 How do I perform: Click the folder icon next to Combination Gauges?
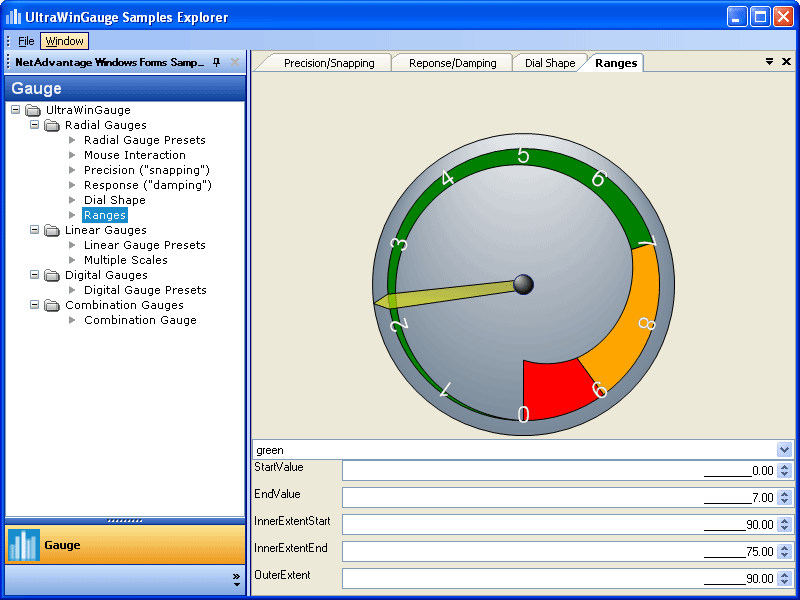click(52, 305)
